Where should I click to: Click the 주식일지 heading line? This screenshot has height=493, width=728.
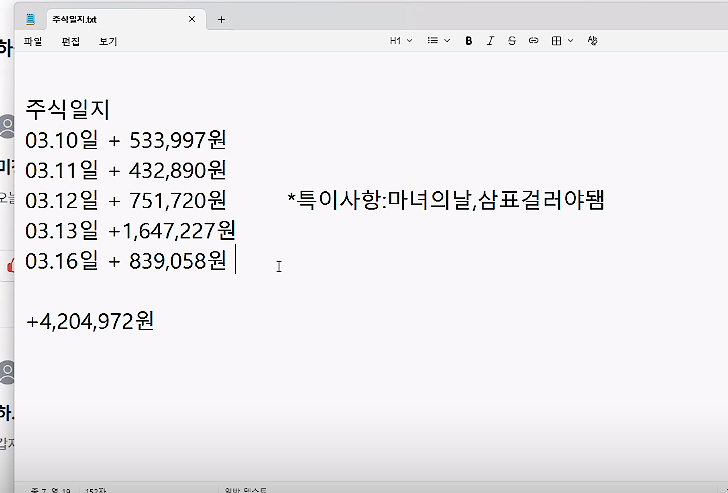point(68,110)
